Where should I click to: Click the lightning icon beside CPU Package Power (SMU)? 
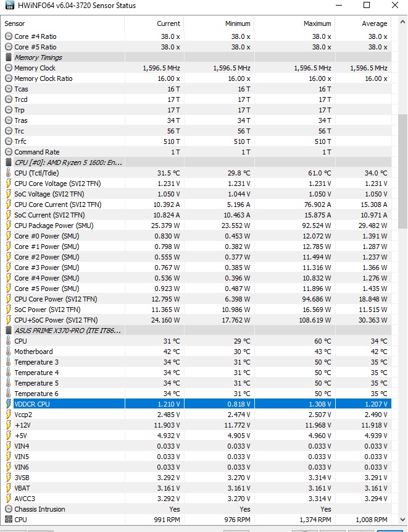click(9, 226)
